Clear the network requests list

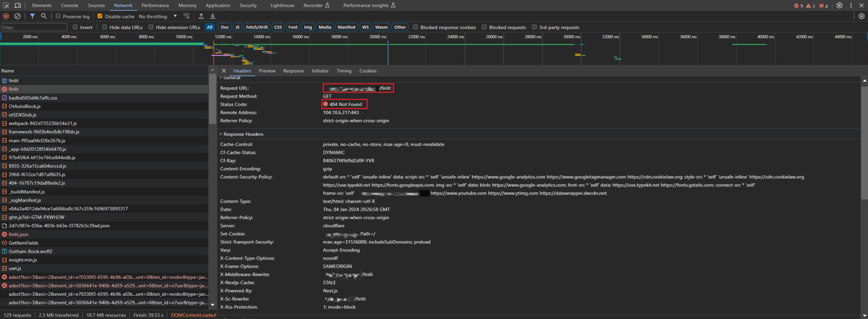point(18,16)
